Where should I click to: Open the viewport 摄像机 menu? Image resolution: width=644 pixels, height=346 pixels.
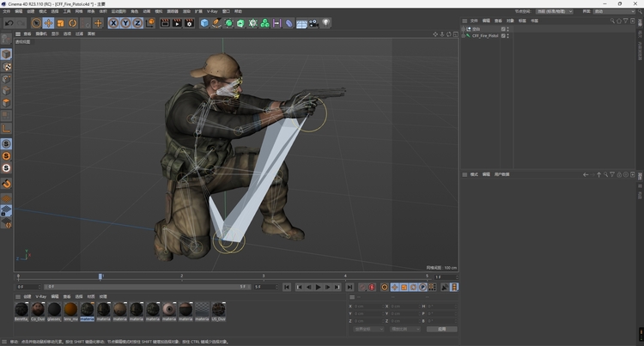tap(41, 33)
